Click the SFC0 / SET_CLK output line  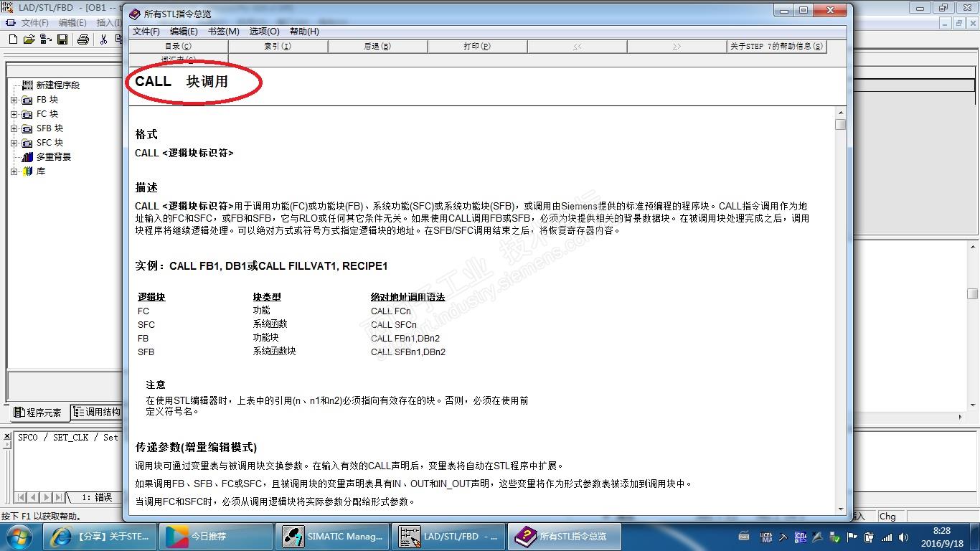coord(68,438)
